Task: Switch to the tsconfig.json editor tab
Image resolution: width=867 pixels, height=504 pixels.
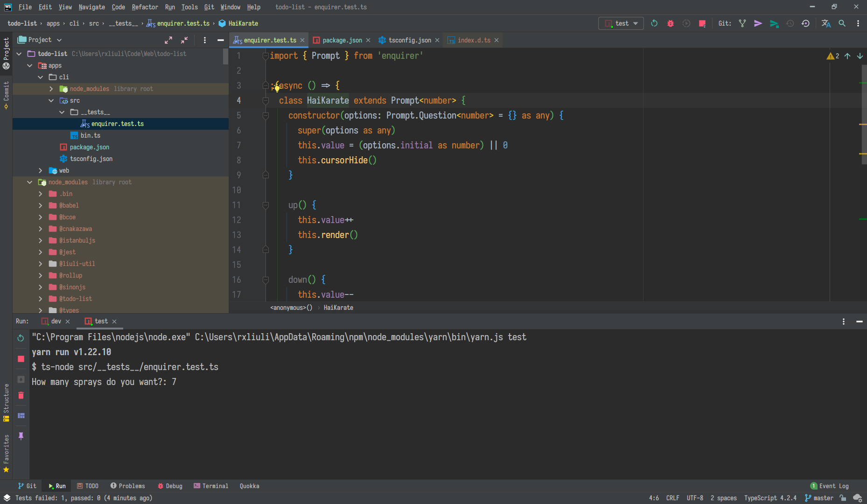Action: tap(410, 40)
